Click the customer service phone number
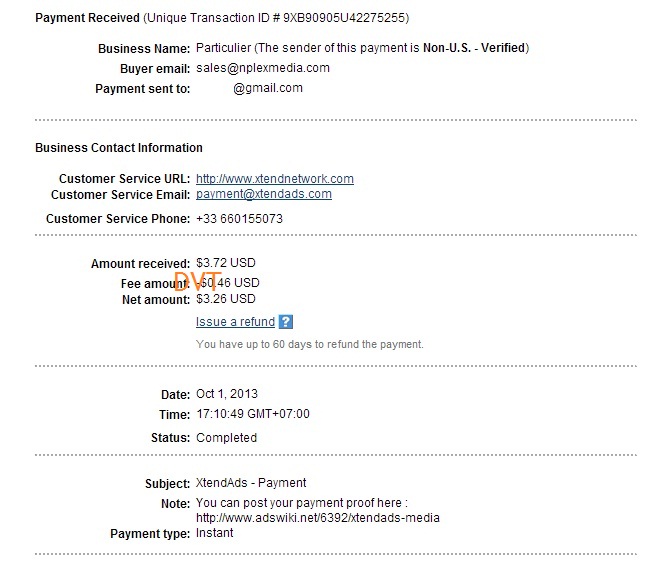Screen dimensions: 662x564 pos(239,219)
